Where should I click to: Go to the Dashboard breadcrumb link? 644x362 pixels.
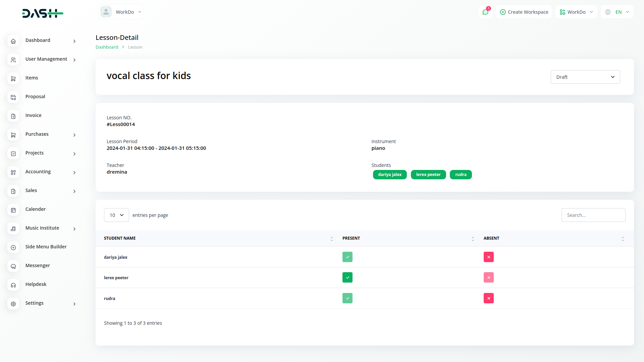[107, 47]
